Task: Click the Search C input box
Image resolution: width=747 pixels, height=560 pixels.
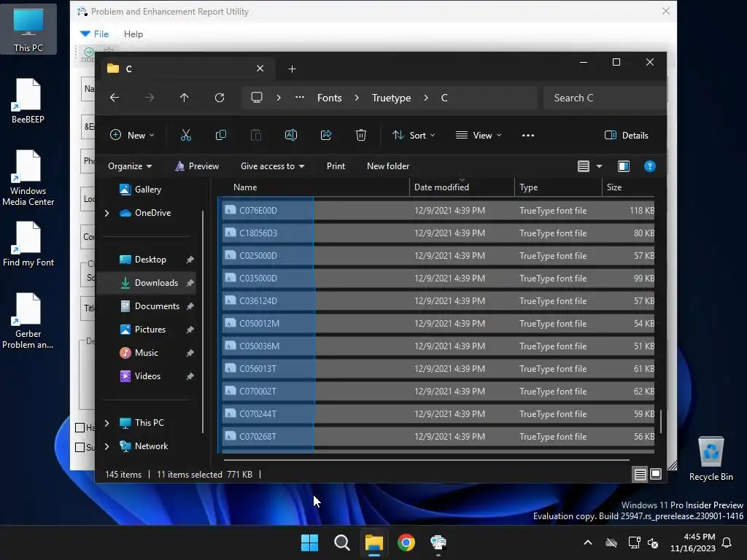Action: [605, 98]
